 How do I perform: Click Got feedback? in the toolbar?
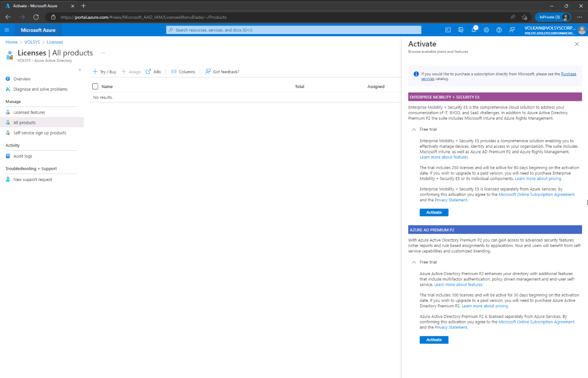click(222, 72)
